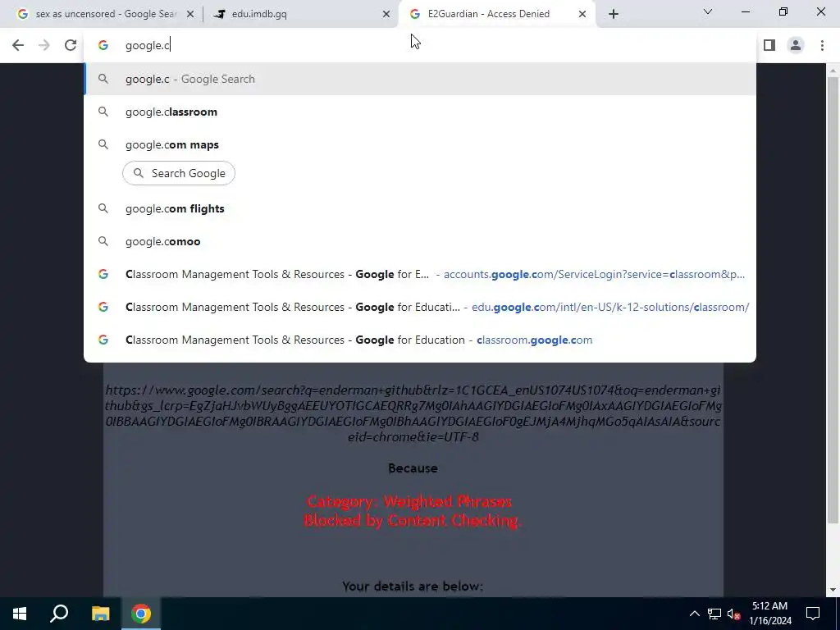The width and height of the screenshot is (840, 630).
Task: Launch File Explorer from taskbar
Action: click(x=100, y=614)
